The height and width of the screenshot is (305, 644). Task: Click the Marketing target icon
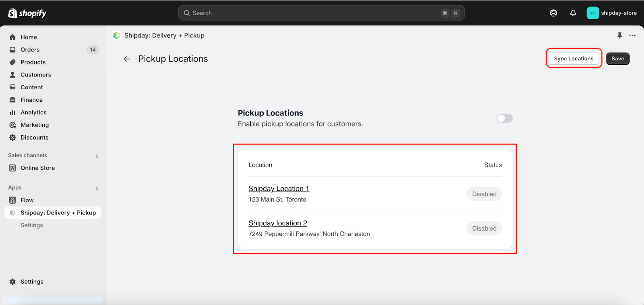coord(12,125)
